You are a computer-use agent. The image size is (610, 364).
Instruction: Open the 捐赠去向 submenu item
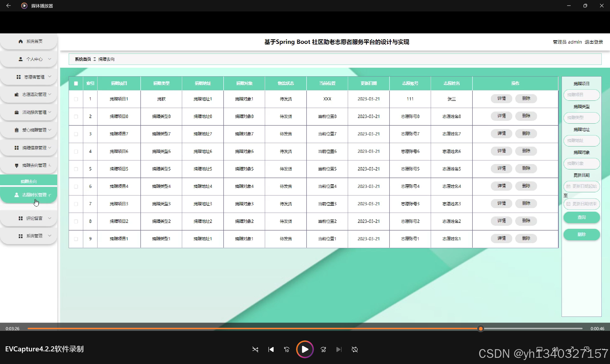[29, 181]
